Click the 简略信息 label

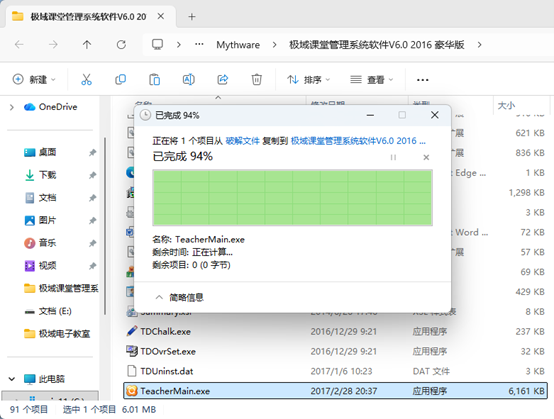pyautogui.click(x=186, y=297)
